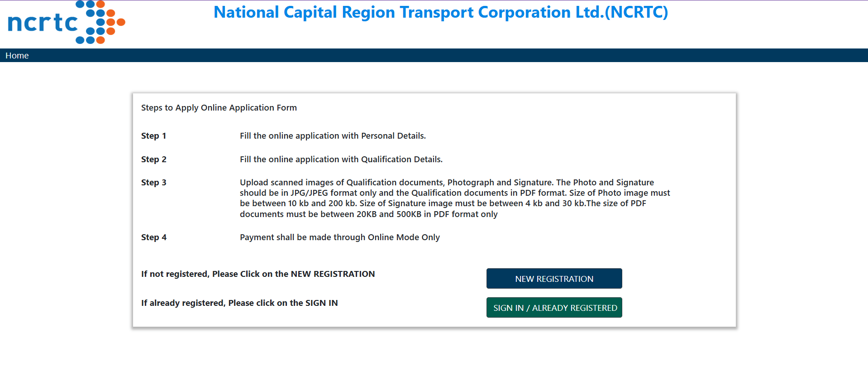The width and height of the screenshot is (868, 377).
Task: Click the ncrtc logo lettering
Action: tap(43, 23)
